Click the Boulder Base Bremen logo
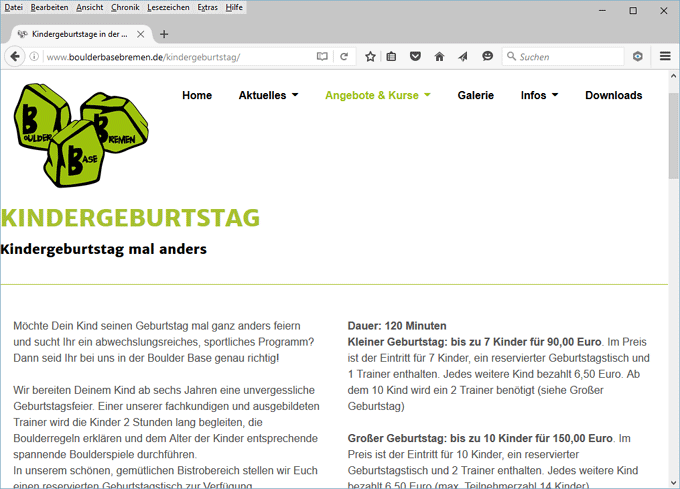680x489 pixels. tap(81, 135)
